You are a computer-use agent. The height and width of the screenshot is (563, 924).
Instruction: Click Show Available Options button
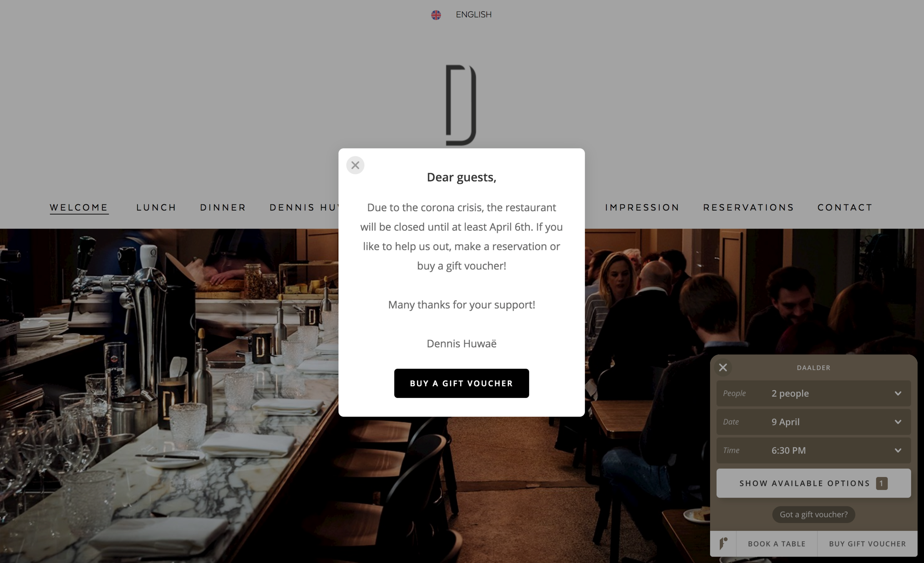tap(813, 483)
